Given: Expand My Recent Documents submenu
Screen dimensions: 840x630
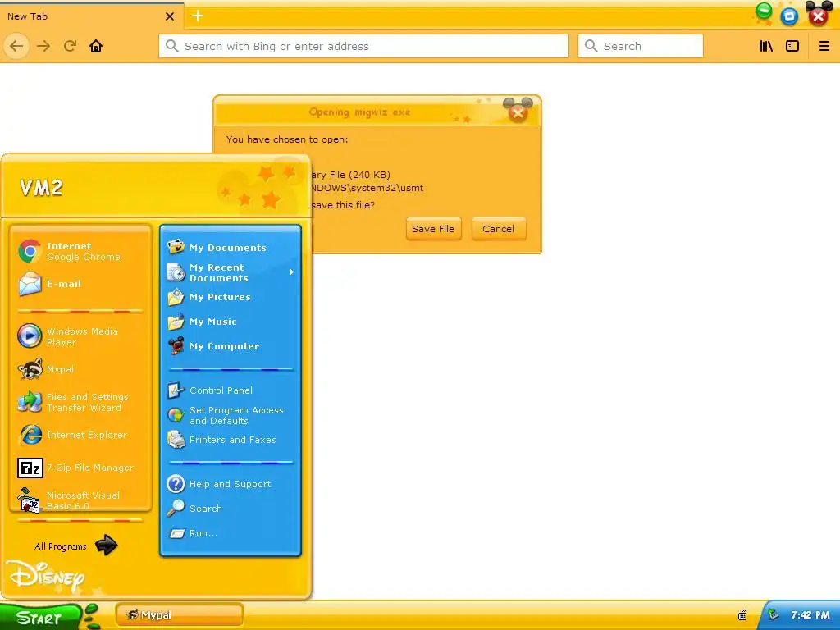Looking at the screenshot, I should click(x=231, y=272).
